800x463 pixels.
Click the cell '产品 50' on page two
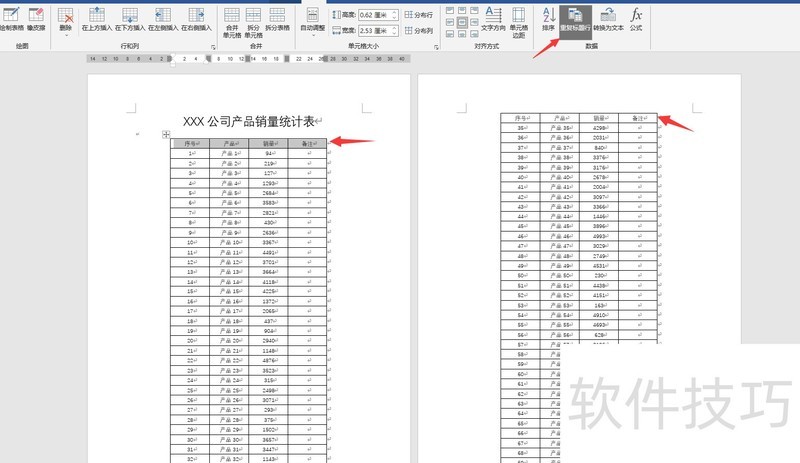pyautogui.click(x=559, y=276)
